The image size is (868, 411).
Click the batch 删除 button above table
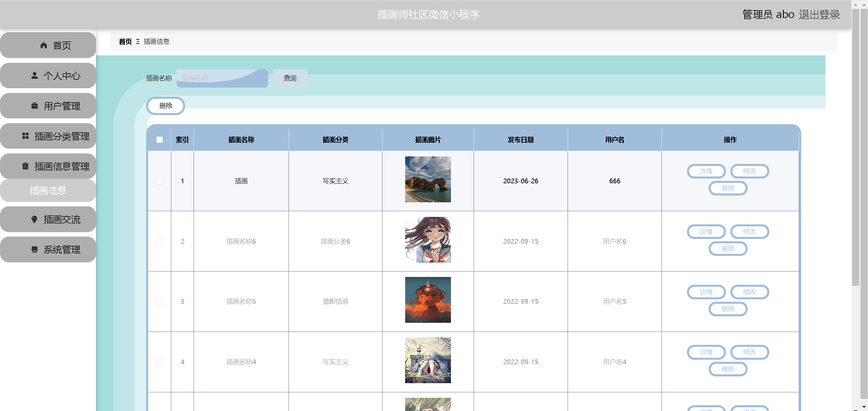click(x=165, y=106)
